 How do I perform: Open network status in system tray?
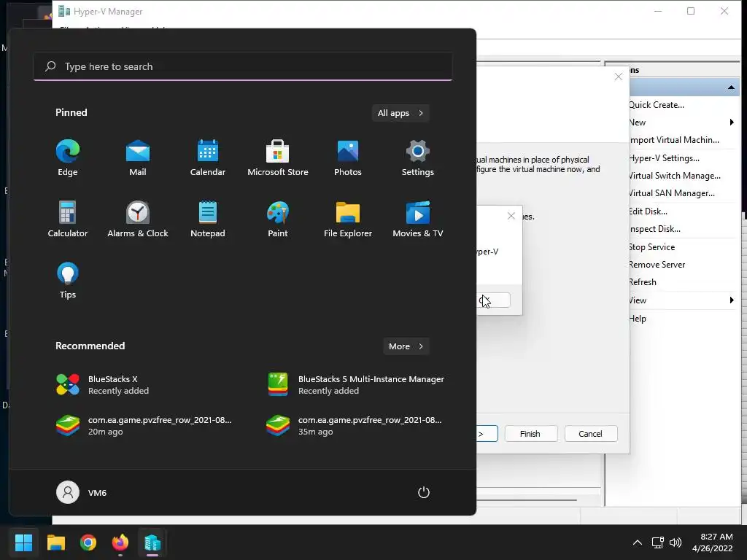tap(658, 542)
